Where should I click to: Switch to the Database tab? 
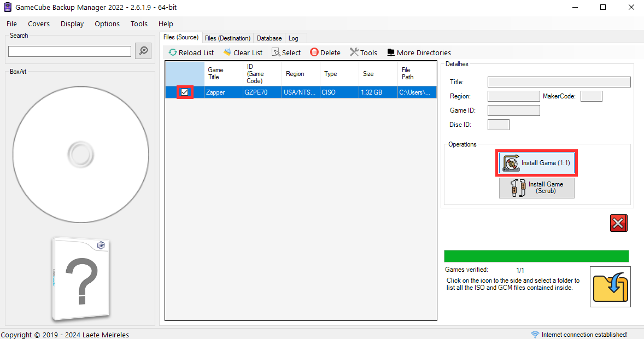pyautogui.click(x=269, y=38)
